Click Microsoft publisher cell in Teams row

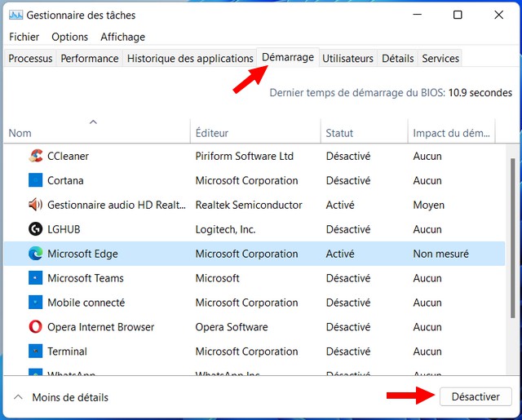217,278
